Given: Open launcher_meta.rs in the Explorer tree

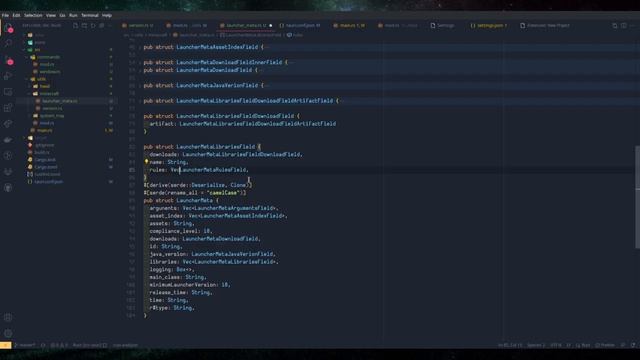Looking at the screenshot, I should pos(60,101).
